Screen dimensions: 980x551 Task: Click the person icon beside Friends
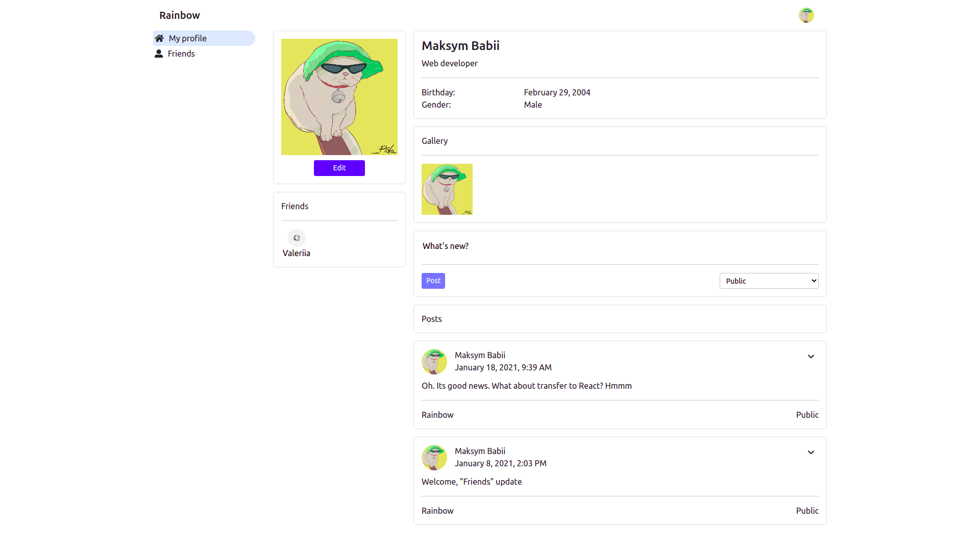pyautogui.click(x=159, y=54)
